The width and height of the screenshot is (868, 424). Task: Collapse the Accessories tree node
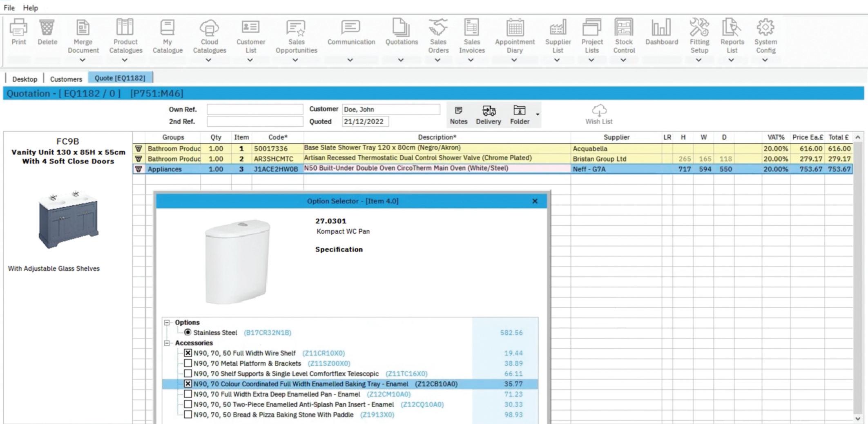(x=167, y=343)
